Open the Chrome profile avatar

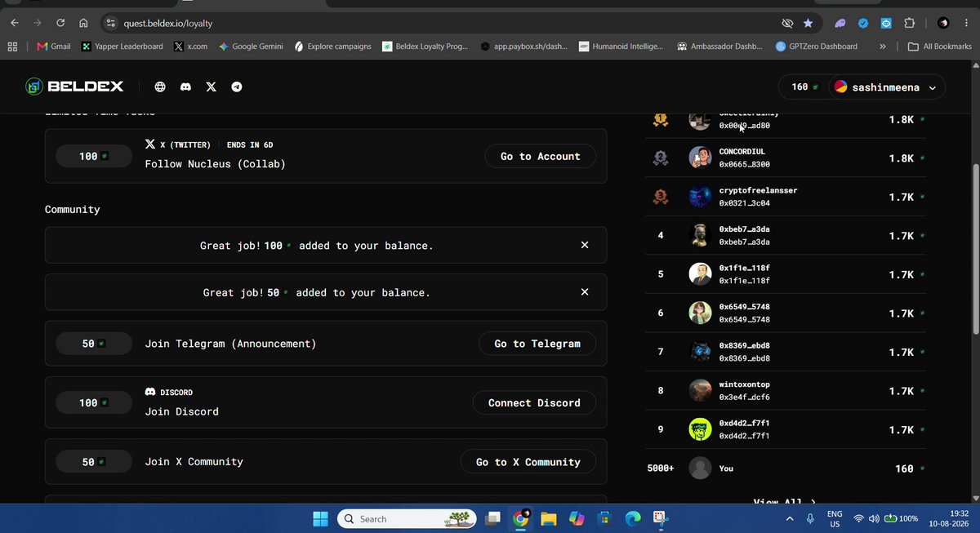click(943, 23)
